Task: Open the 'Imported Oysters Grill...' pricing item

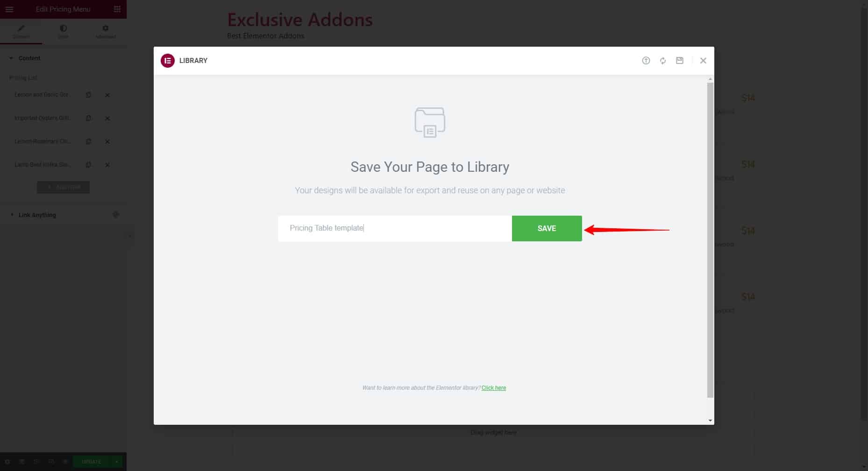Action: [43, 118]
